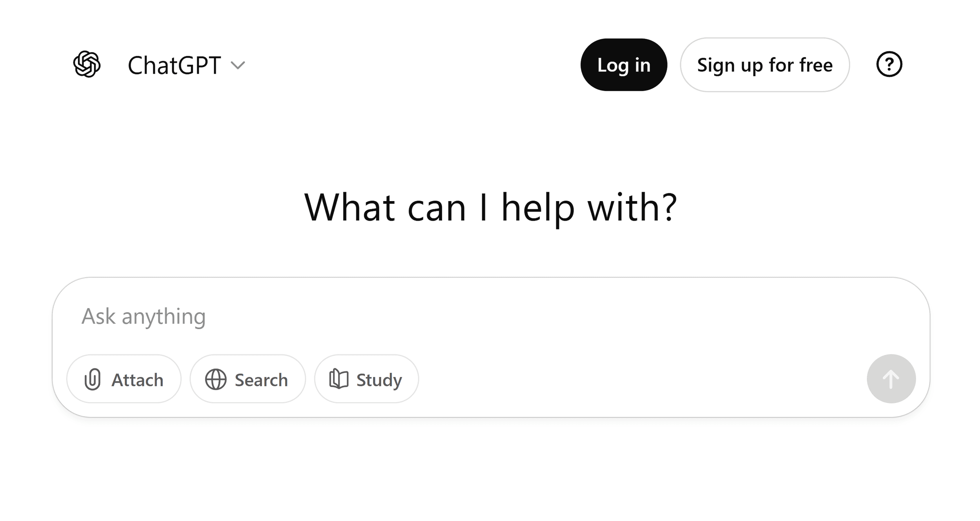This screenshot has height=521, width=980.
Task: Click the help question mark icon
Action: coord(890,65)
